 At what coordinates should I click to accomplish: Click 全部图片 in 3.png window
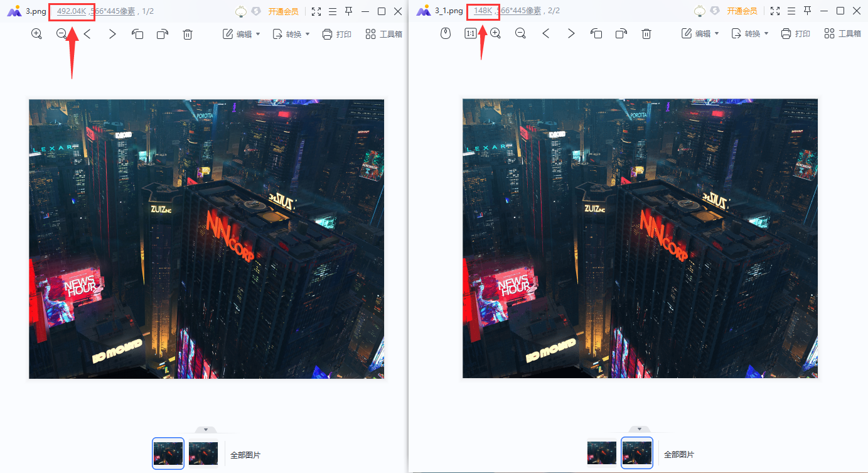(245, 455)
